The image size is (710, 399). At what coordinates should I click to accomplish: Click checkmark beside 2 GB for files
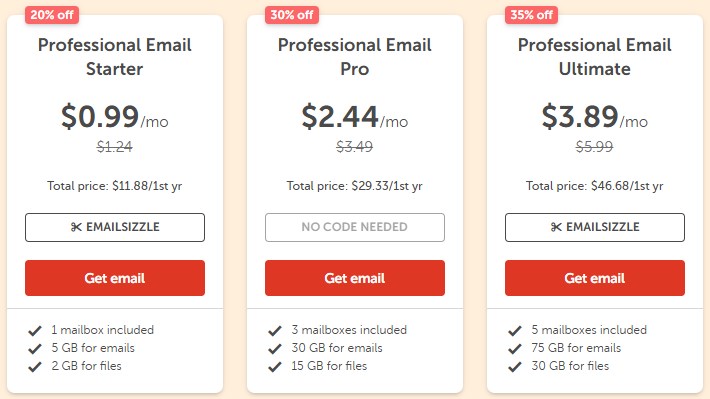pyautogui.click(x=35, y=366)
